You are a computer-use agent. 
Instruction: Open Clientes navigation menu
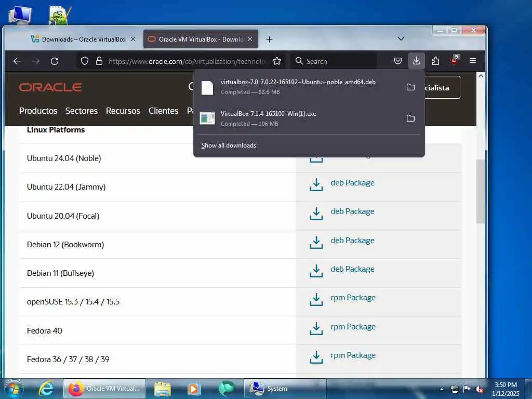(x=163, y=111)
